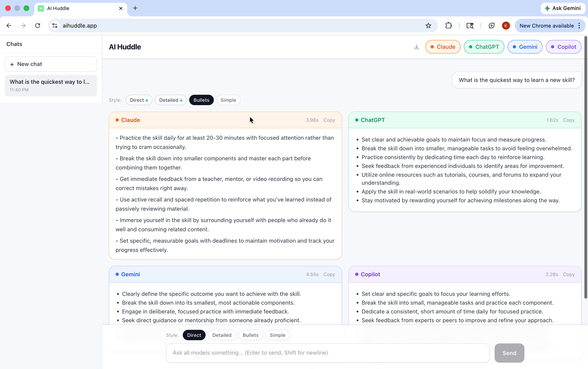This screenshot has height=369, width=588.
Task: Copy Claude's response
Action: [329, 120]
